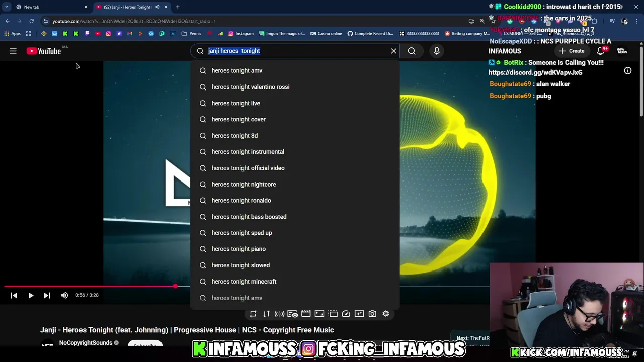644x362 pixels.
Task: Open playback speed gauge icon
Action: (x=346, y=314)
